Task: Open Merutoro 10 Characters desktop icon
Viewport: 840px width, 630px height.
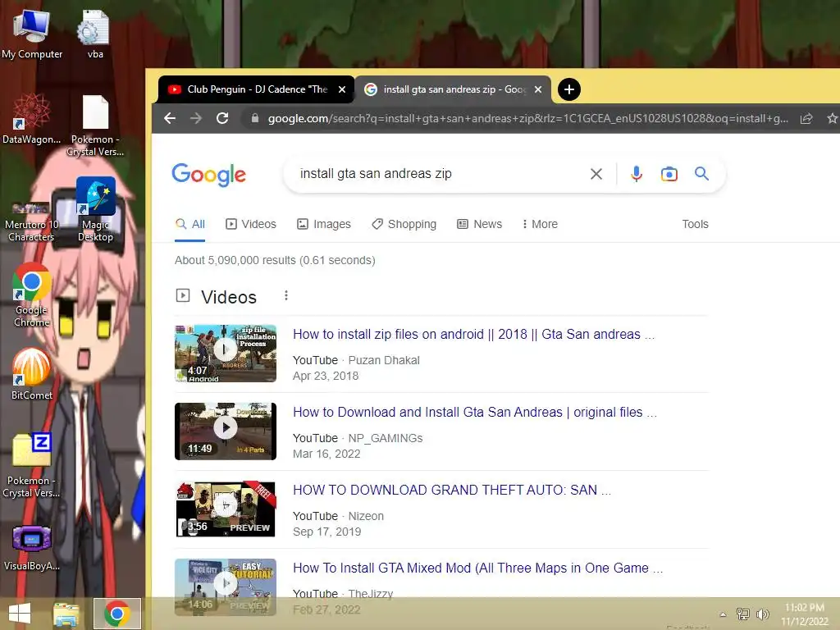Action: [31, 221]
